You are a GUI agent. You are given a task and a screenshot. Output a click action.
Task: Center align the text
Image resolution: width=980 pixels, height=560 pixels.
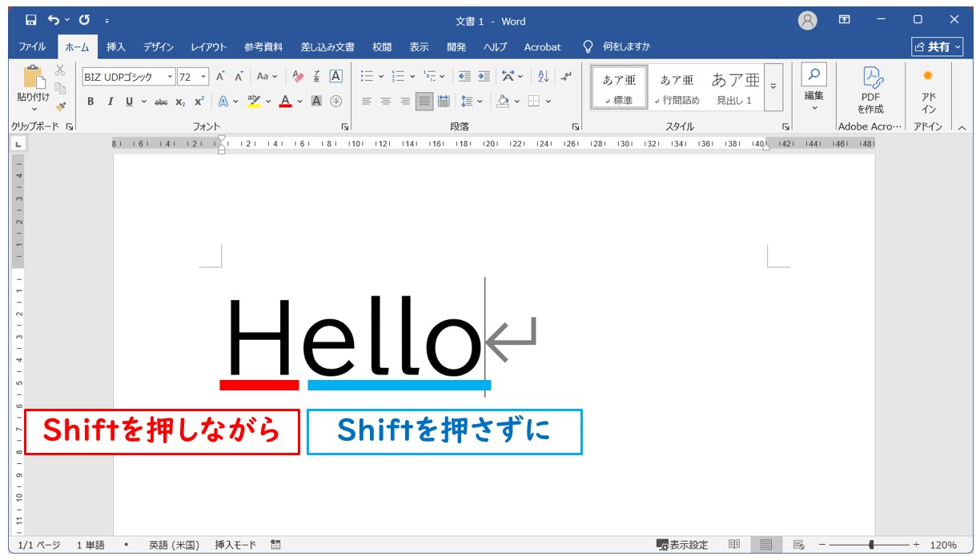(386, 102)
